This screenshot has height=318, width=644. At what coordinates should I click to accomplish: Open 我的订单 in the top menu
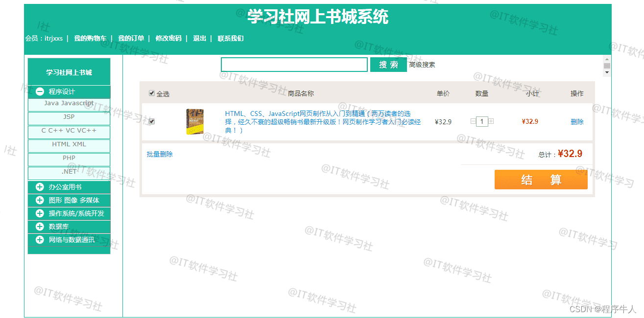point(131,38)
